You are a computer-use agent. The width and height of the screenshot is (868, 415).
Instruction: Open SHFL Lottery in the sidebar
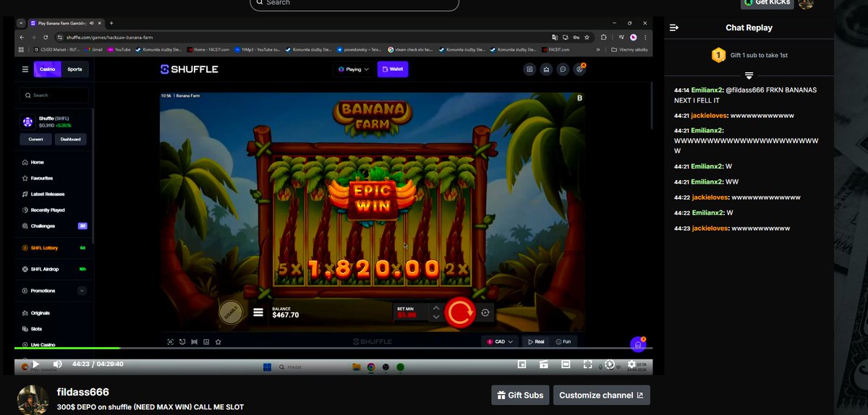click(54, 247)
